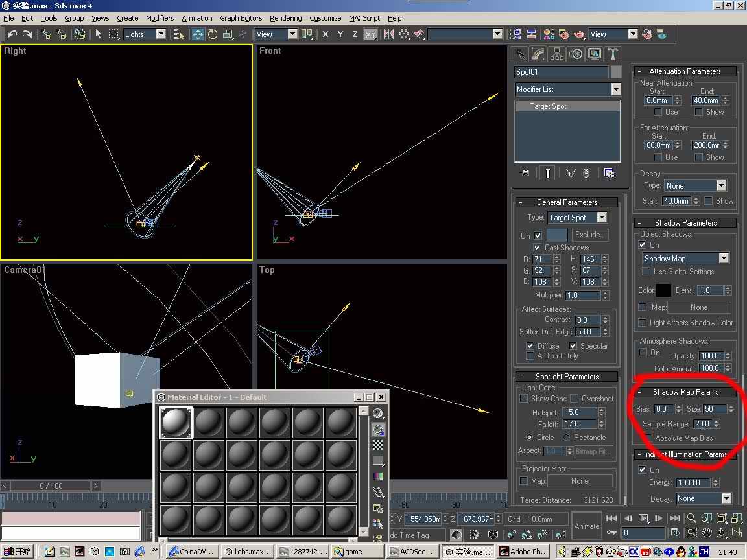Enable the Show Cone checkbox
The width and height of the screenshot is (747, 560).
(524, 399)
